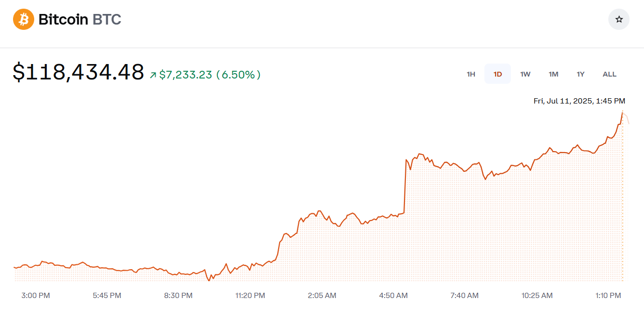Select the 1D time range

[497, 74]
